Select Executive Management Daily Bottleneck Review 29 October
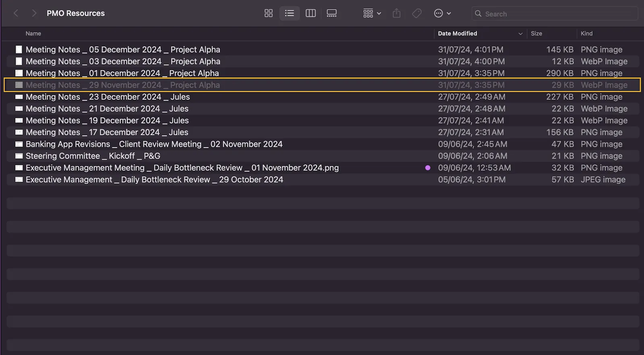 [323, 180]
